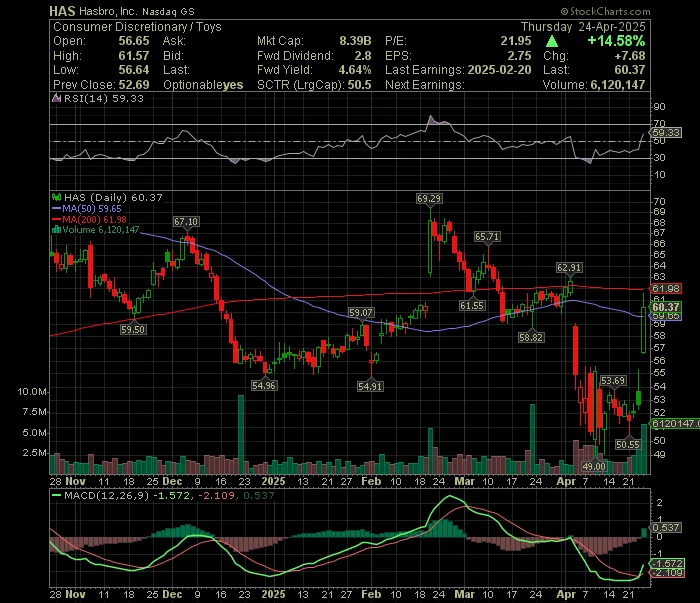
Task: Click the 62.91 price label
Action: tap(569, 268)
